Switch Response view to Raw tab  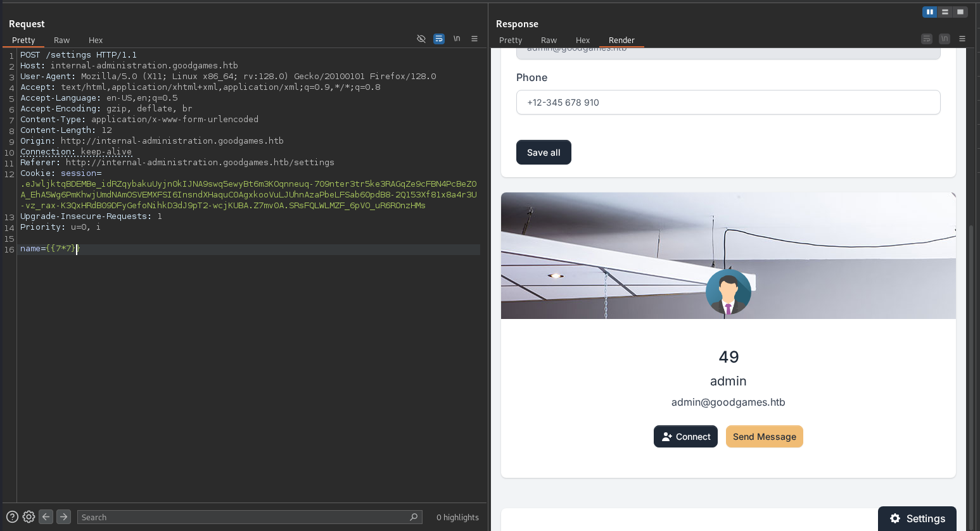(x=549, y=40)
